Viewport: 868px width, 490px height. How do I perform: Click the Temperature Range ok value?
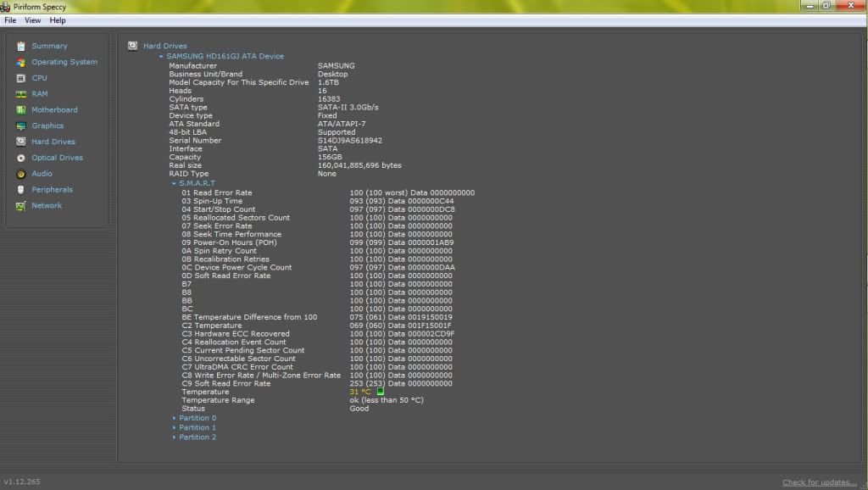coord(387,400)
